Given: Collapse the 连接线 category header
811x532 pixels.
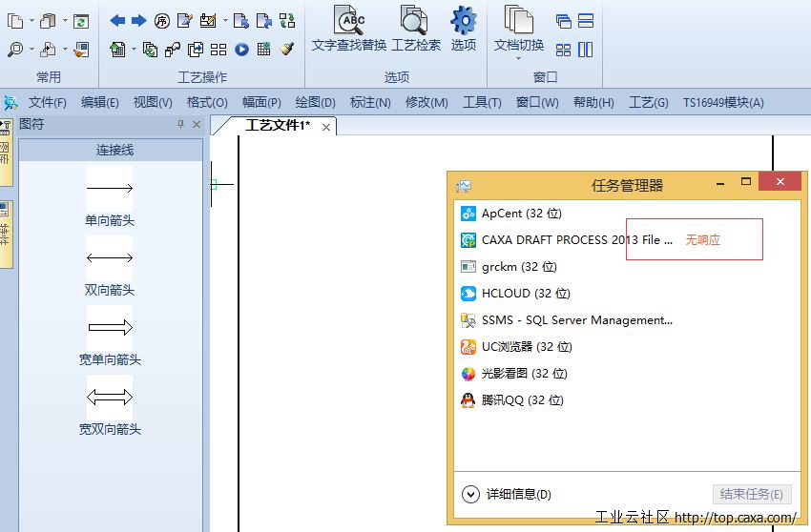Looking at the screenshot, I should pos(111,150).
